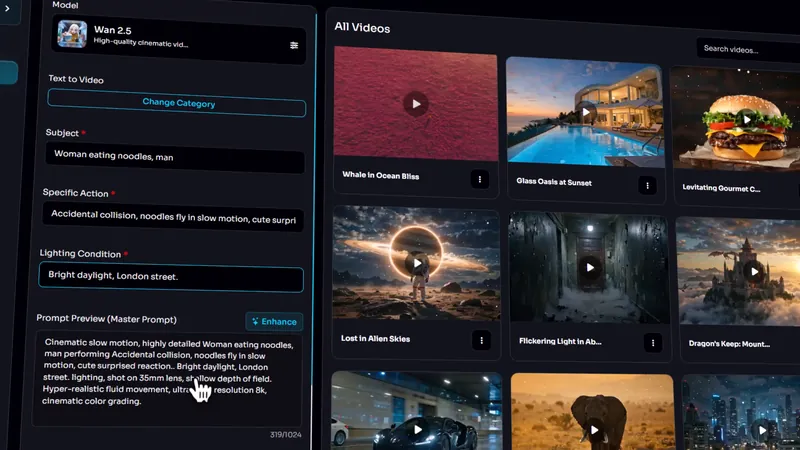Play the Flickering Light corridor video
Viewport: 800px width, 450px height.
[590, 267]
